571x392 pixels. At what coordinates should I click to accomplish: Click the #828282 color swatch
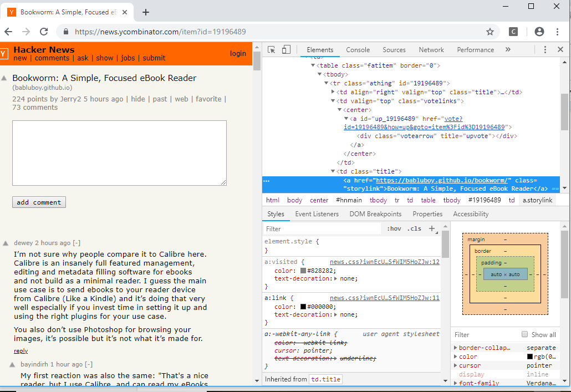tap(303, 271)
